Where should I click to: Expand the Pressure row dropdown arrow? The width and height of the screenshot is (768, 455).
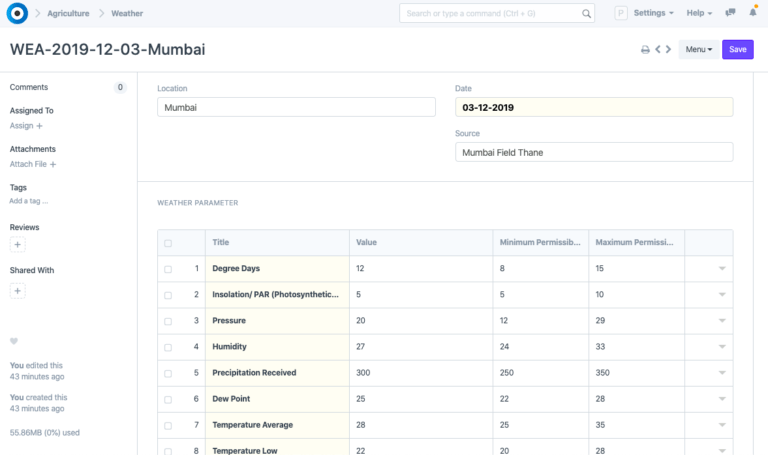pyautogui.click(x=721, y=321)
